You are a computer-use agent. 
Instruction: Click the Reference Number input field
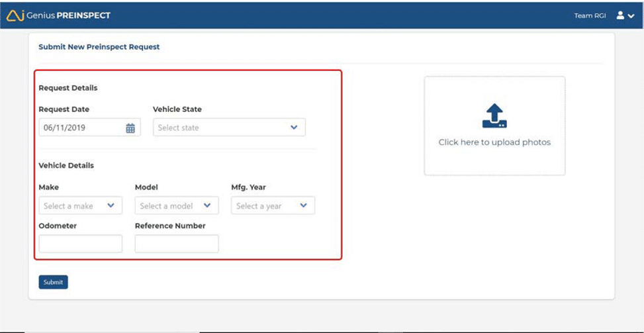pyautogui.click(x=177, y=244)
